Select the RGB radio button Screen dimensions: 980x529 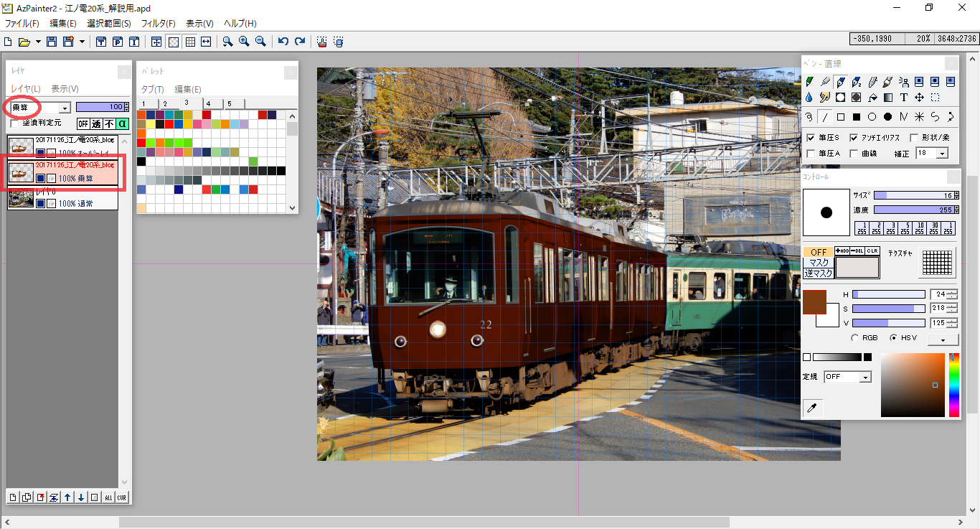point(854,337)
